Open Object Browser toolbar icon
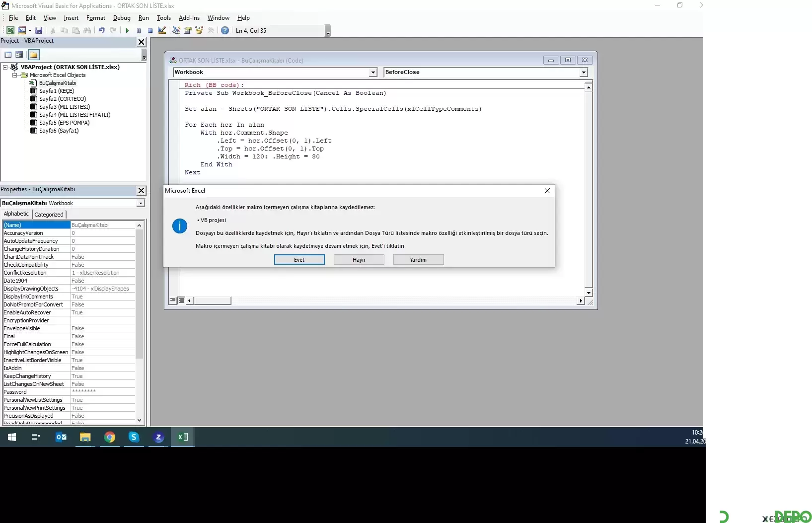This screenshot has height=523, width=812. click(199, 30)
